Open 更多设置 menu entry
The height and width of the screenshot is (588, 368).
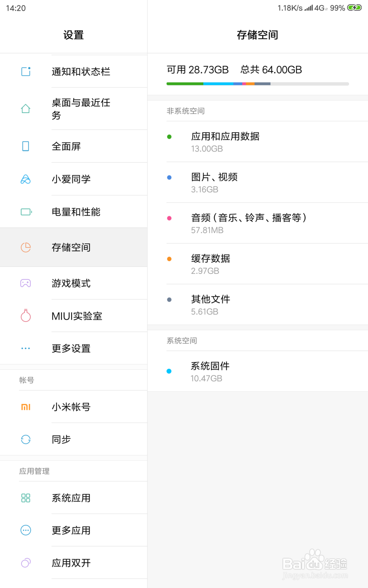(x=71, y=348)
